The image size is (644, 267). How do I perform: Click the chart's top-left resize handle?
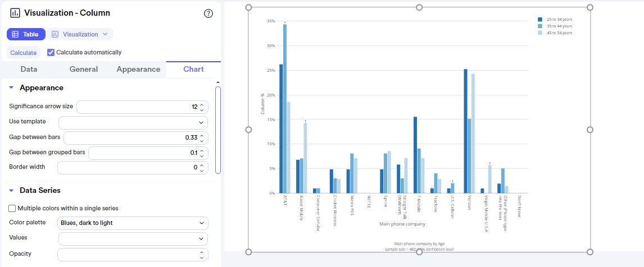point(248,7)
